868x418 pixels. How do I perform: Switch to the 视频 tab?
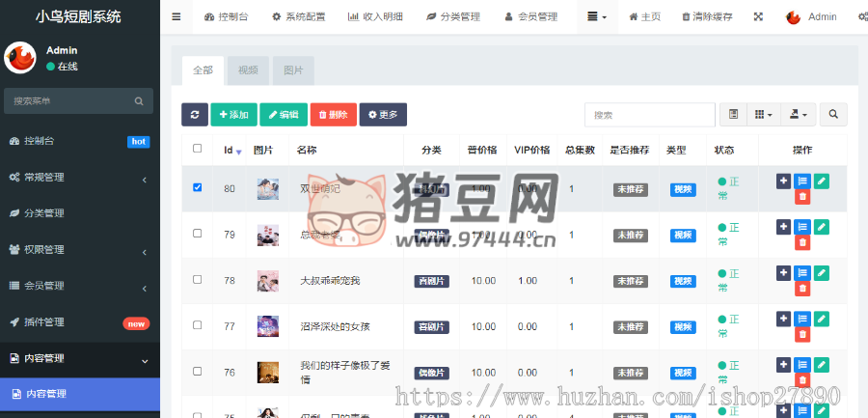point(248,70)
